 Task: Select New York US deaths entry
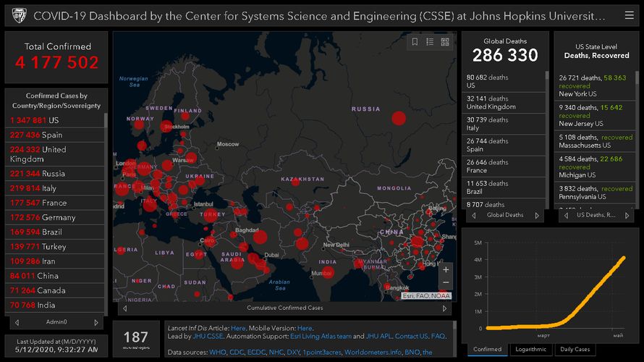click(x=593, y=85)
